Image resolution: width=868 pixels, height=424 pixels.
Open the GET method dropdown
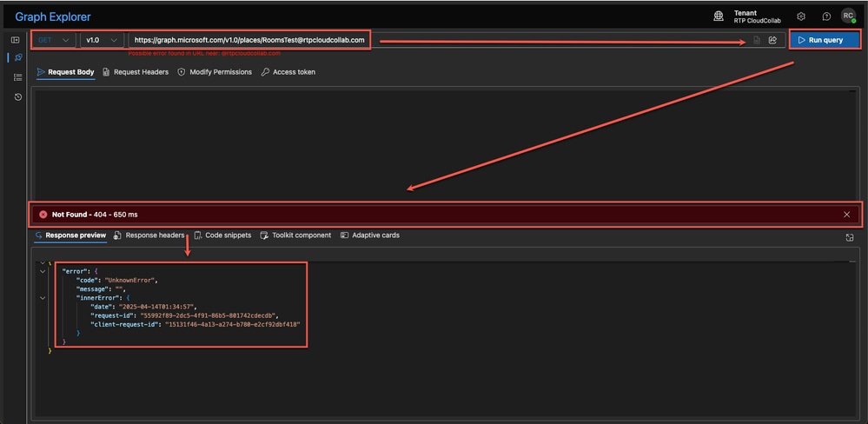54,41
